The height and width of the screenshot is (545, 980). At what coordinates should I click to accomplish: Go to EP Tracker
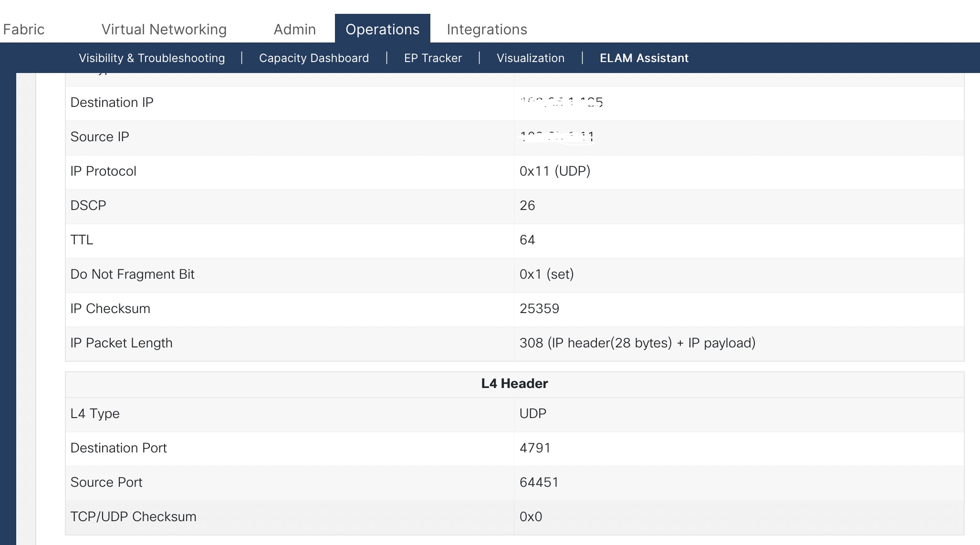point(432,58)
